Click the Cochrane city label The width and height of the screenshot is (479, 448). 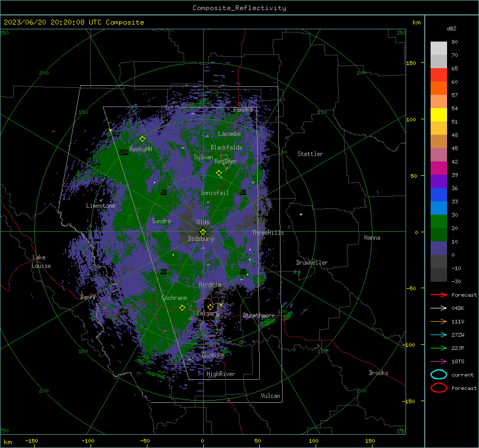tap(174, 298)
